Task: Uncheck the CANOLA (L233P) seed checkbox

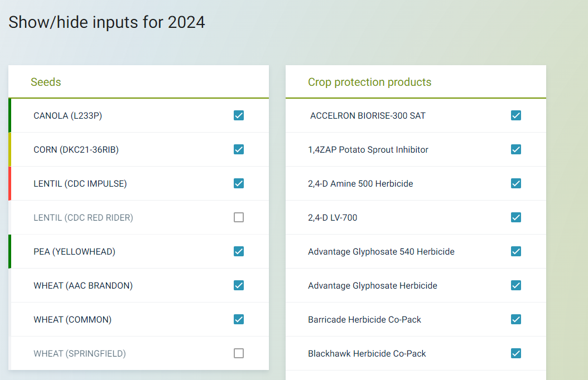Action: [x=239, y=115]
